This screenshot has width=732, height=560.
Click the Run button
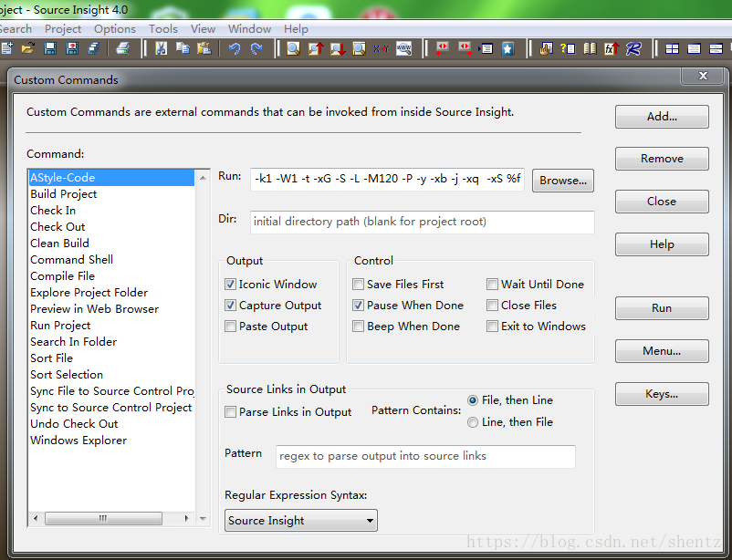pyautogui.click(x=662, y=308)
